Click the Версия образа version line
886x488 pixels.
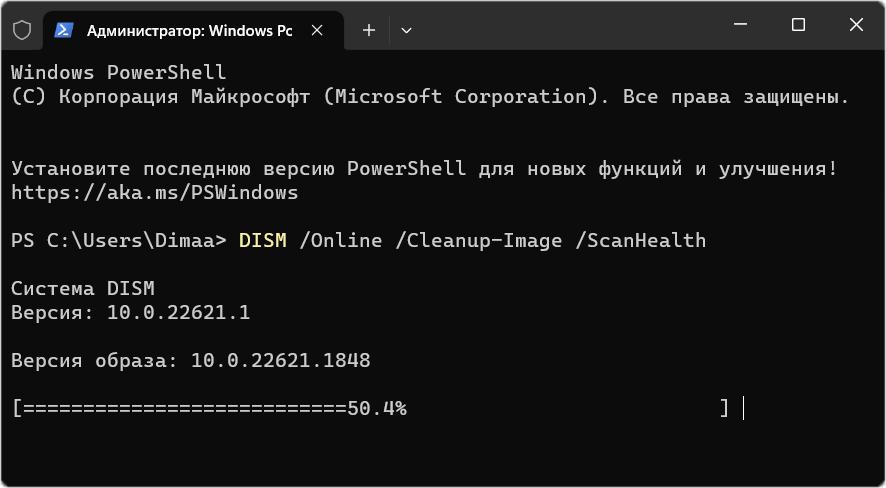coord(190,360)
